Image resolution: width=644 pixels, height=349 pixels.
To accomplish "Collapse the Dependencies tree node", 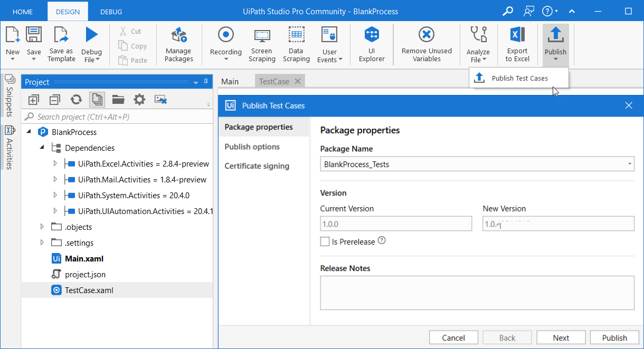I will [42, 148].
